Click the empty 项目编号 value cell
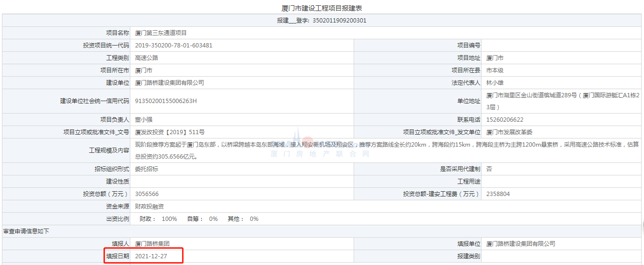This screenshot has height=265, width=644. pos(561,46)
